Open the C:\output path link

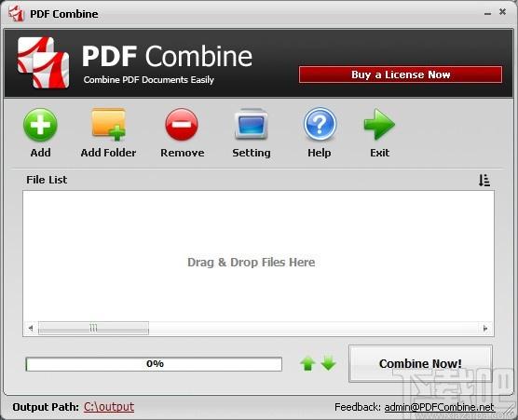pyautogui.click(x=109, y=406)
